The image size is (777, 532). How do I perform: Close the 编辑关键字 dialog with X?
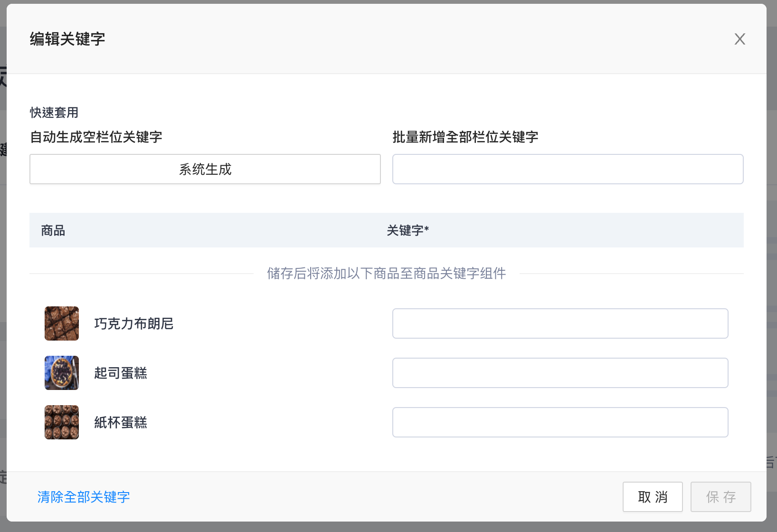(x=739, y=39)
